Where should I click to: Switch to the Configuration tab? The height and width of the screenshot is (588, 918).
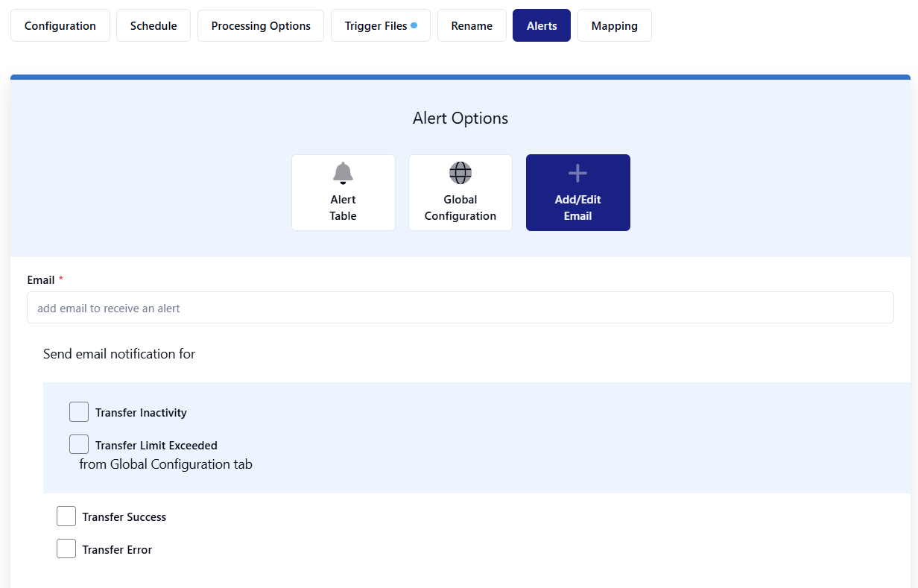click(x=60, y=26)
